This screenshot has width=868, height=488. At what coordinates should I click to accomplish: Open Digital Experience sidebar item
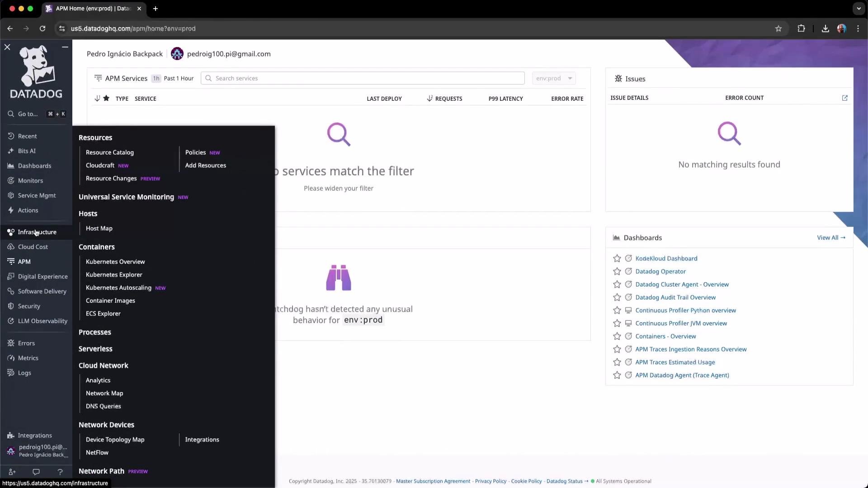tap(42, 277)
